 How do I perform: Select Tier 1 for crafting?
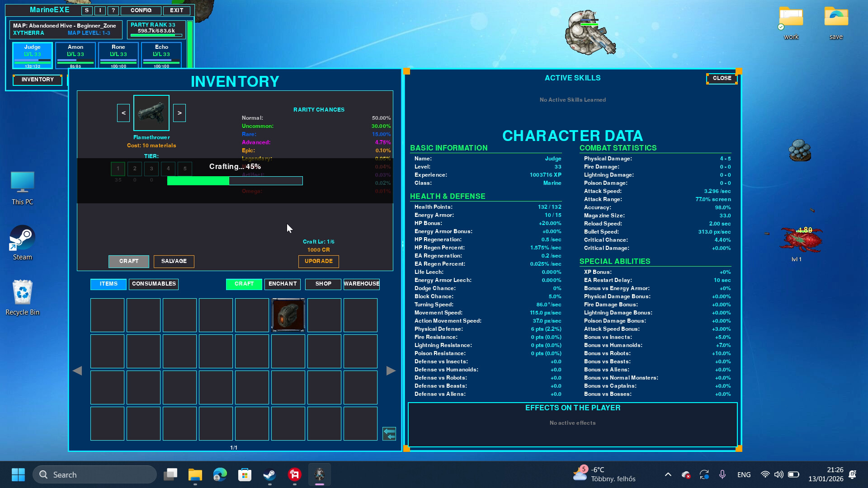118,169
